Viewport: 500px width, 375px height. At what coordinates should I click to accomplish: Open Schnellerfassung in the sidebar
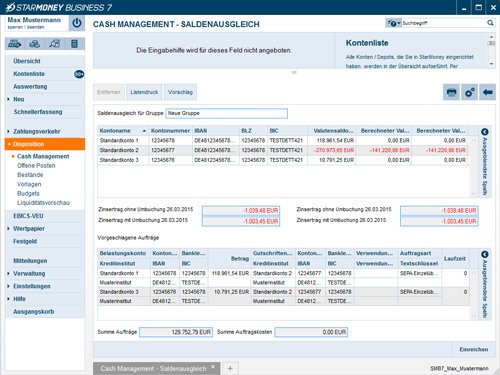(38, 112)
